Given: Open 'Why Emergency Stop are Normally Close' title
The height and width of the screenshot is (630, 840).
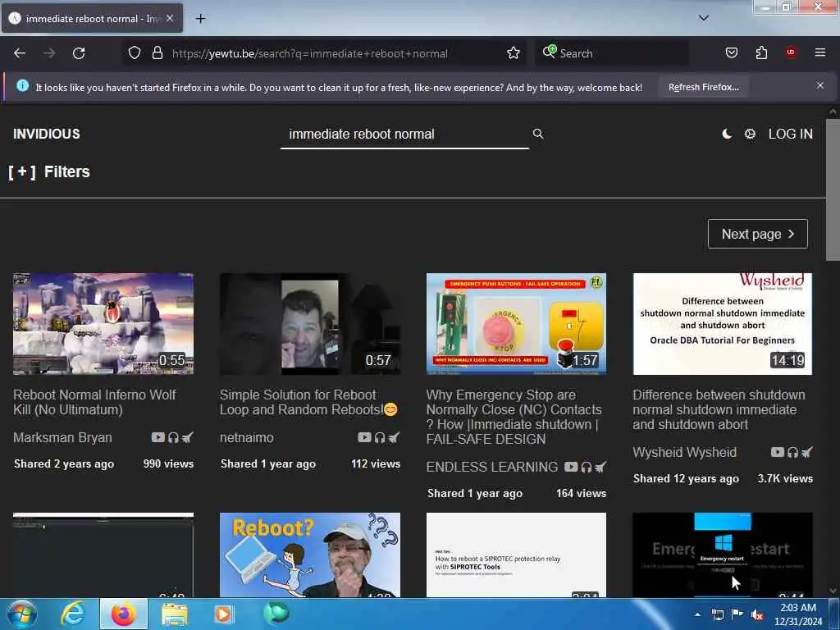Looking at the screenshot, I should 514,417.
